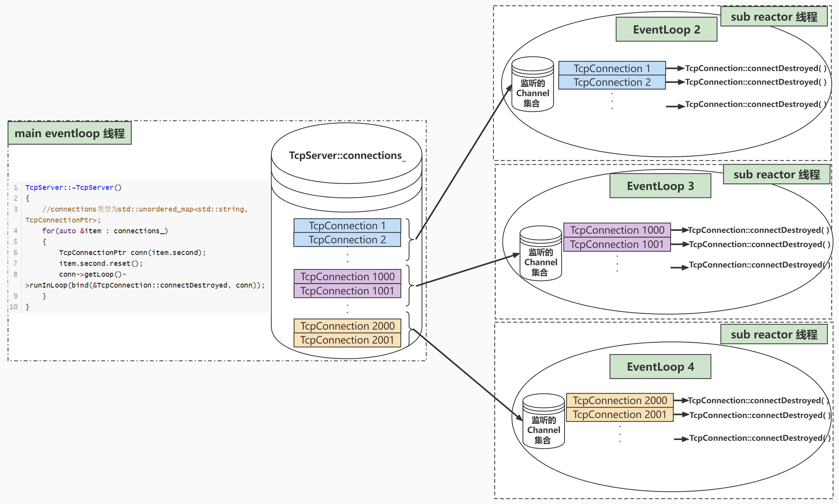Click the TcpServer::~TcpServer() code line
This screenshot has width=839, height=504.
click(x=73, y=187)
